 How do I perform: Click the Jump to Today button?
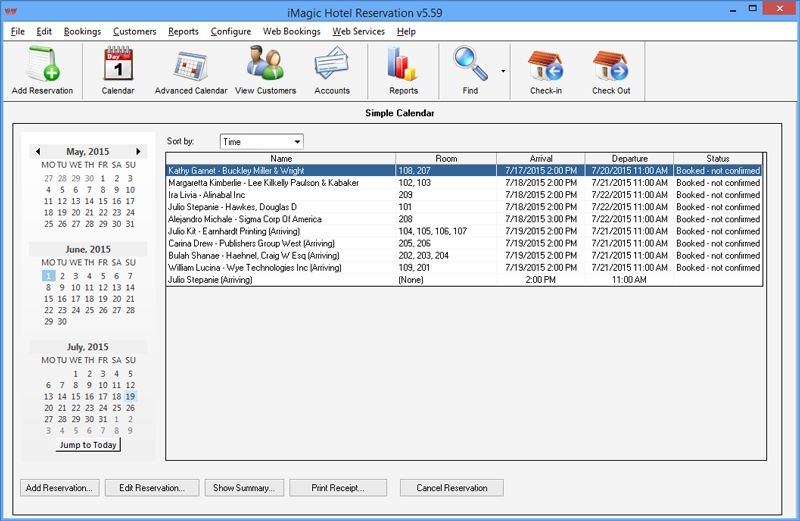87,445
